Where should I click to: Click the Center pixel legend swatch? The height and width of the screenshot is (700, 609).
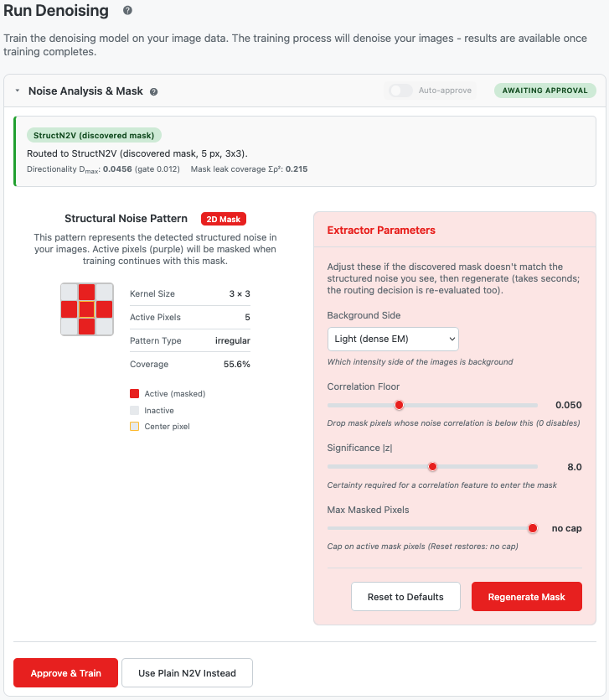click(x=134, y=427)
